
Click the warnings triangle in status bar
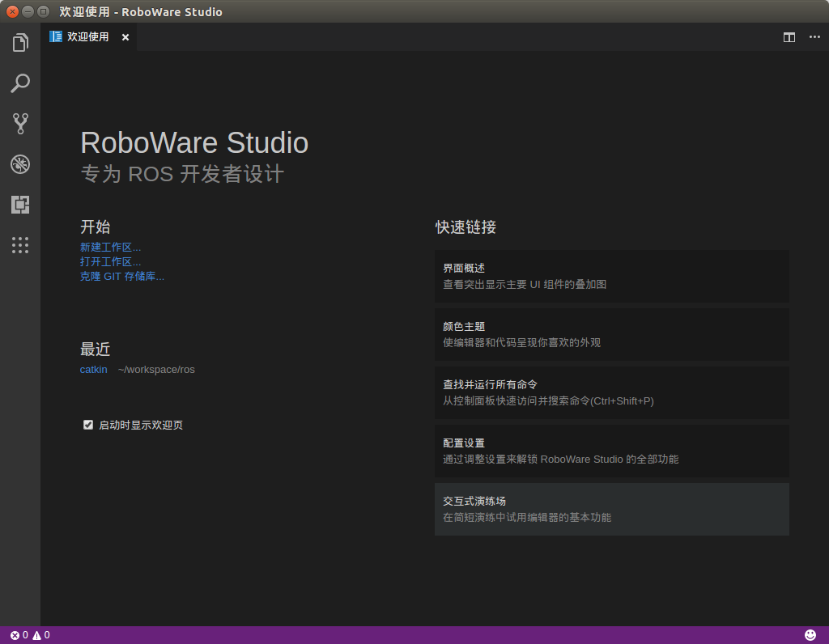(x=41, y=635)
